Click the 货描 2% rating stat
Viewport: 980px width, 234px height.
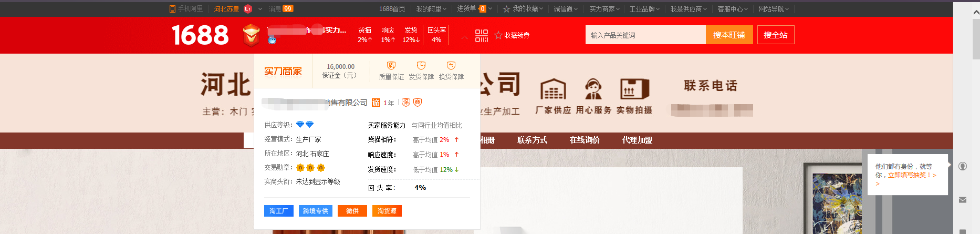tap(364, 35)
